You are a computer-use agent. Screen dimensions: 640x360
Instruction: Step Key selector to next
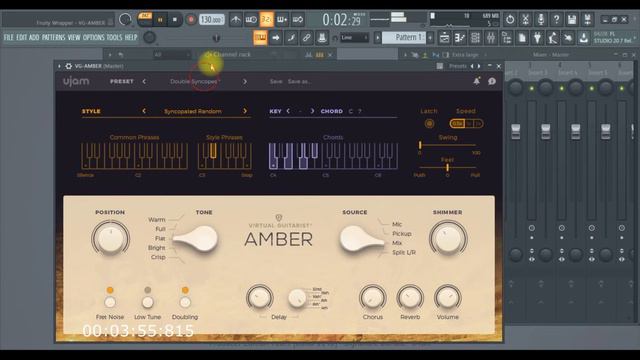pos(312,111)
